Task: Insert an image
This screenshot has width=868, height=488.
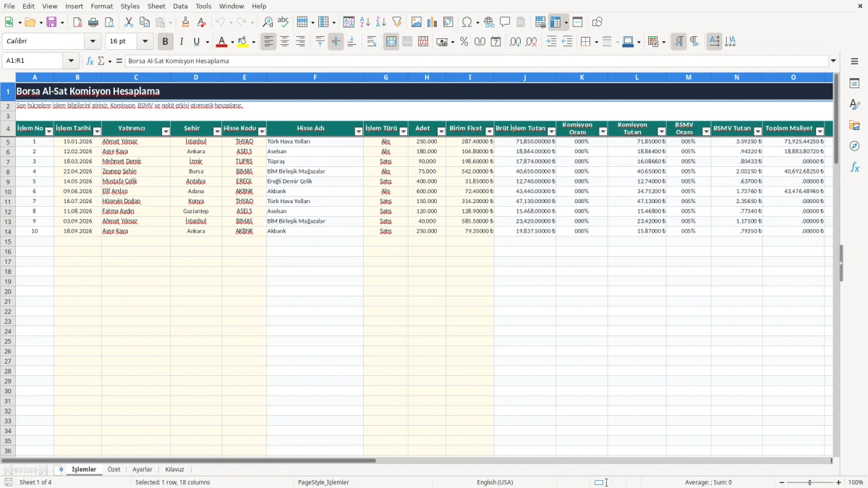Action: tap(417, 22)
